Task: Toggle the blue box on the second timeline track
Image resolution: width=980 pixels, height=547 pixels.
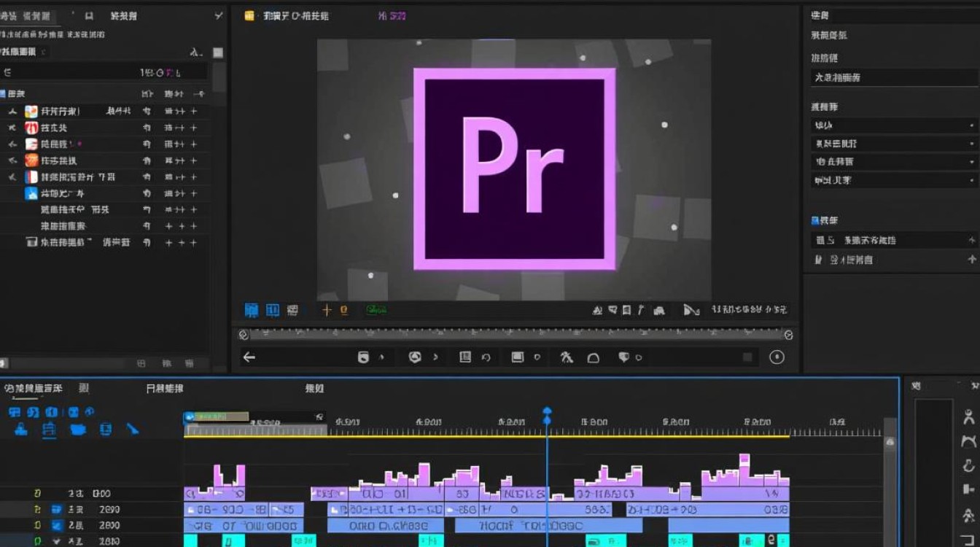Action: click(56, 509)
